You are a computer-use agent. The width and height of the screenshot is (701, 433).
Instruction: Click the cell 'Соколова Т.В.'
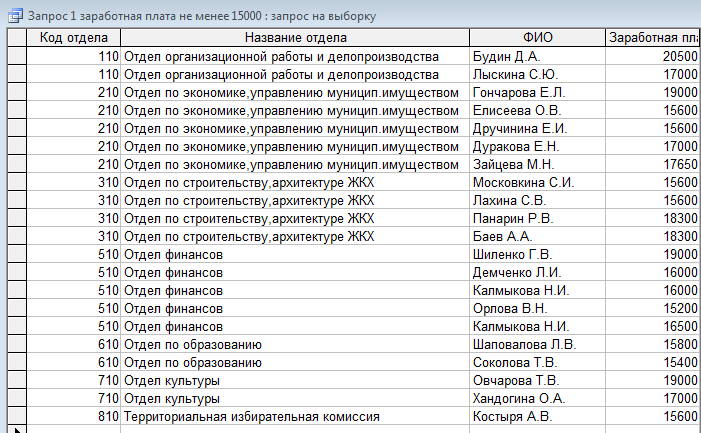pyautogui.click(x=537, y=362)
